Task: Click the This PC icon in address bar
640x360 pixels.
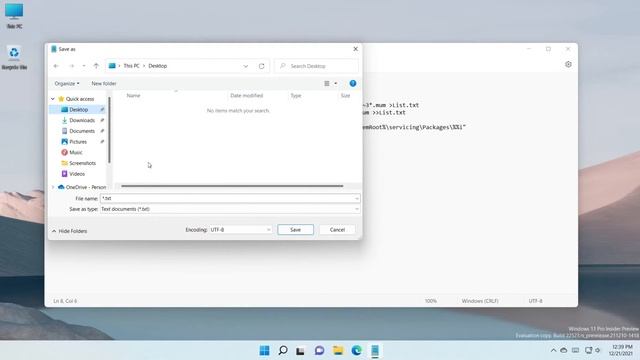Action: click(x=112, y=66)
